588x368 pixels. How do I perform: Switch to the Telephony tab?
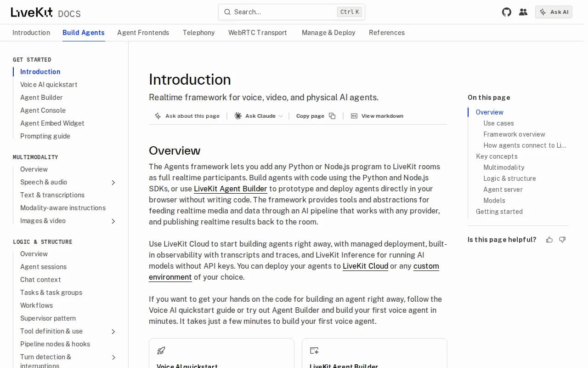198,33
